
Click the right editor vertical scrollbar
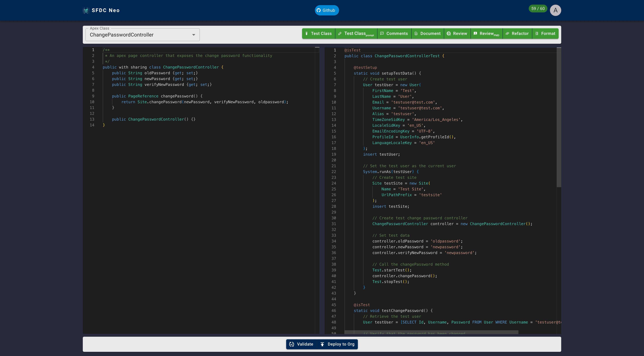point(559,118)
